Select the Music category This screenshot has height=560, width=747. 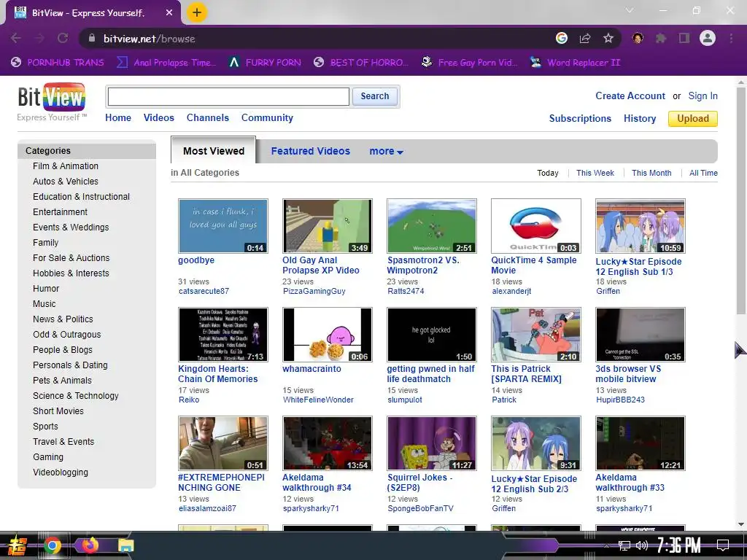coord(44,304)
